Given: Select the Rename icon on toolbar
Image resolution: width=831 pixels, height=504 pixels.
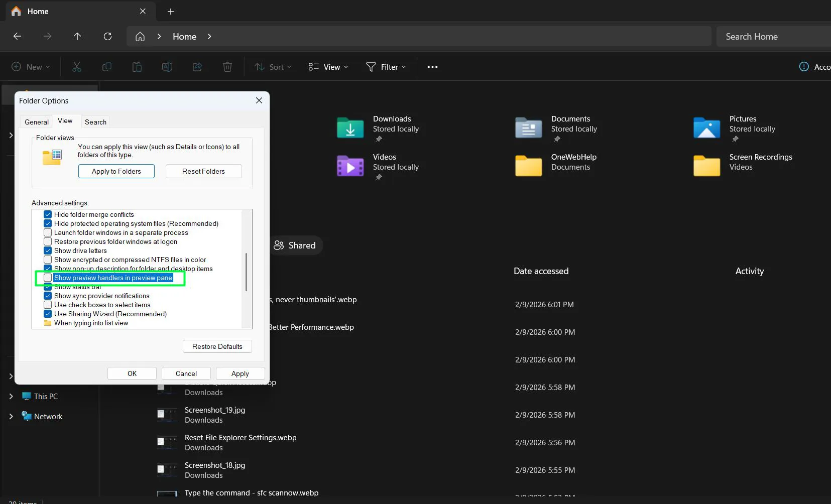Looking at the screenshot, I should tap(167, 67).
